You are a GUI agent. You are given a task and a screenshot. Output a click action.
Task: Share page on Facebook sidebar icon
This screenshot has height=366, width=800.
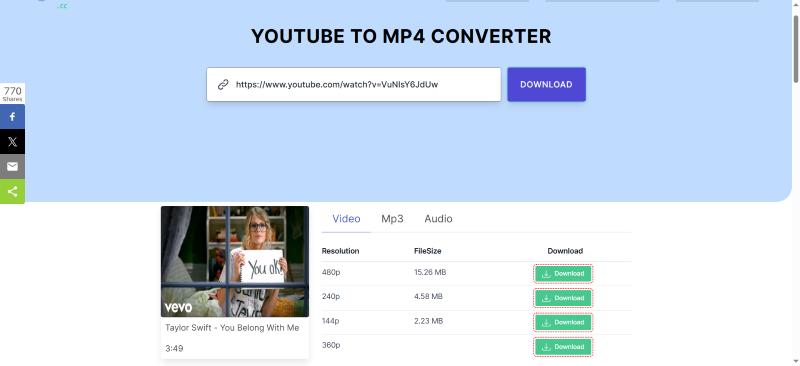(x=12, y=117)
